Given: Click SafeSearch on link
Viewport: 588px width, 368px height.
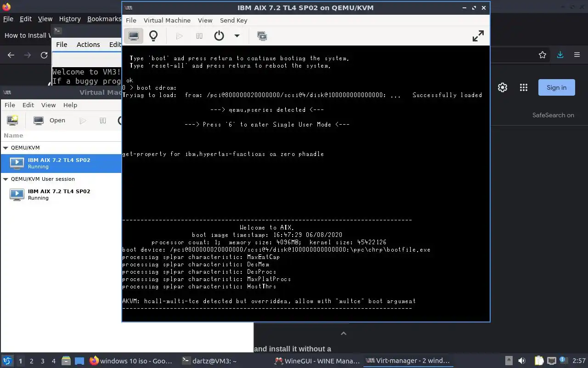Looking at the screenshot, I should point(553,115).
